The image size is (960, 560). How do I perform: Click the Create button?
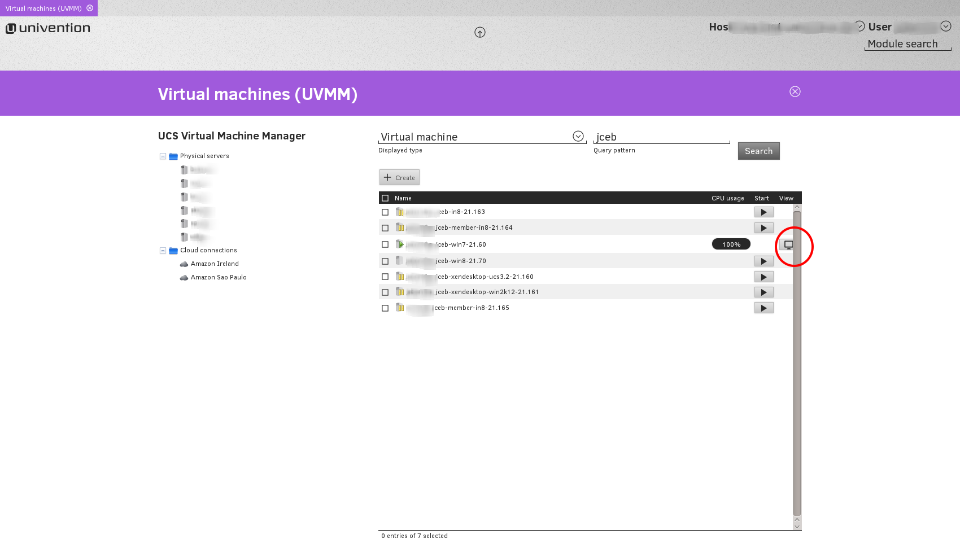(x=399, y=178)
